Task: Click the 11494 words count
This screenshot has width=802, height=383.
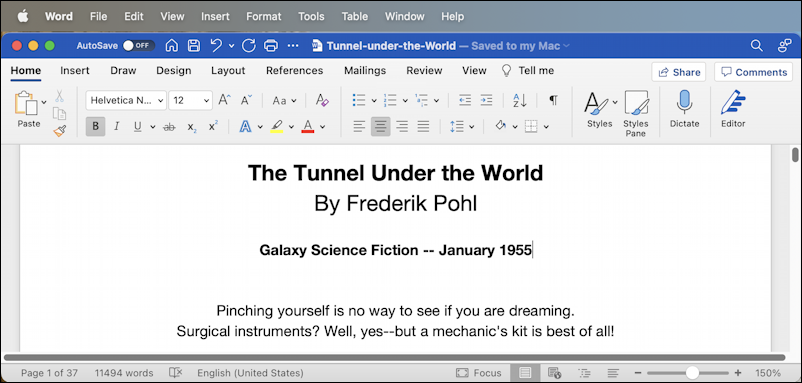Action: coord(124,373)
